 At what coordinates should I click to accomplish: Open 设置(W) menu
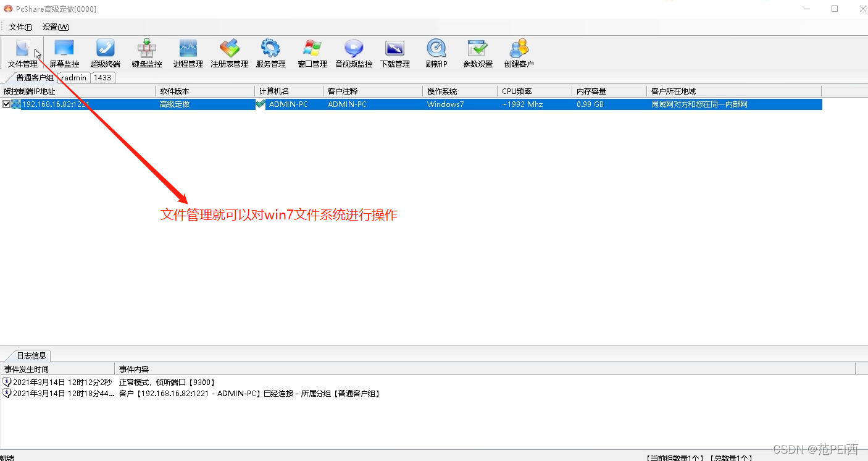(56, 27)
